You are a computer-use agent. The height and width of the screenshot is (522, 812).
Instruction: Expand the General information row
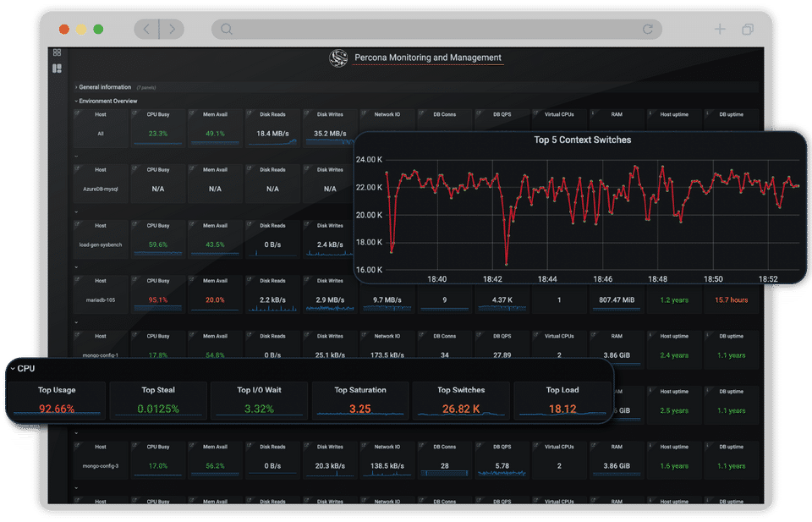pyautogui.click(x=103, y=87)
